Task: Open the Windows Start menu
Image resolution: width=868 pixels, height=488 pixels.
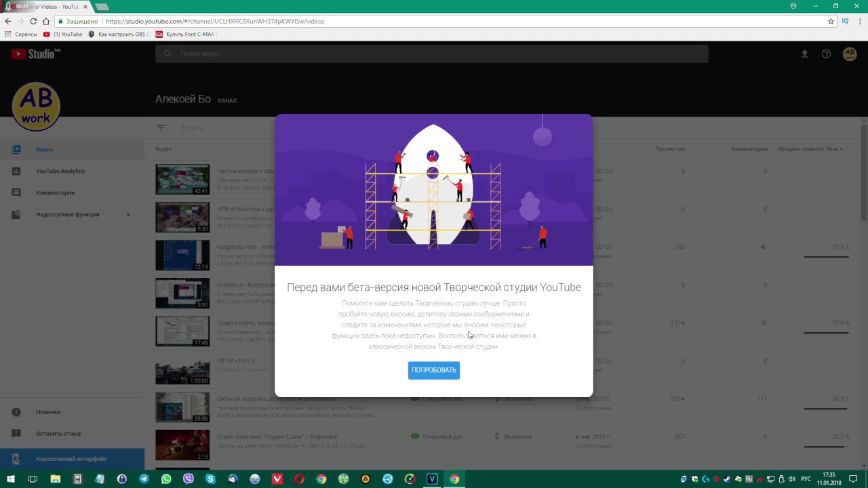Action: [11, 479]
